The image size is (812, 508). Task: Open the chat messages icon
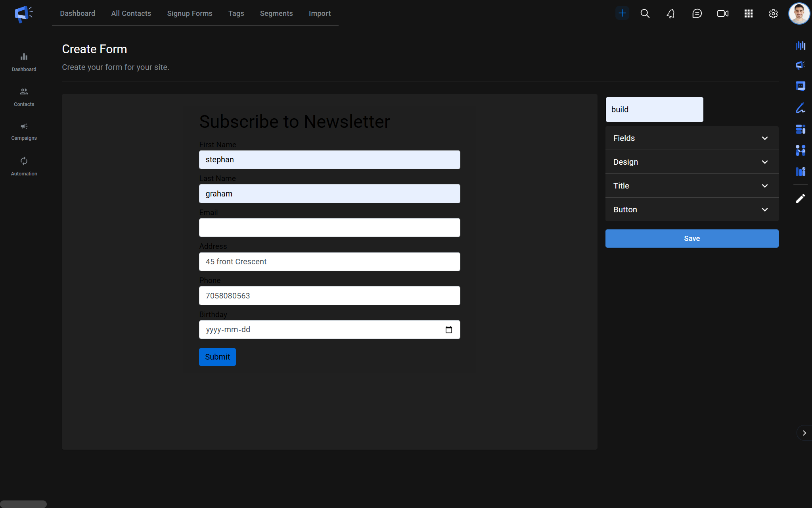click(697, 13)
